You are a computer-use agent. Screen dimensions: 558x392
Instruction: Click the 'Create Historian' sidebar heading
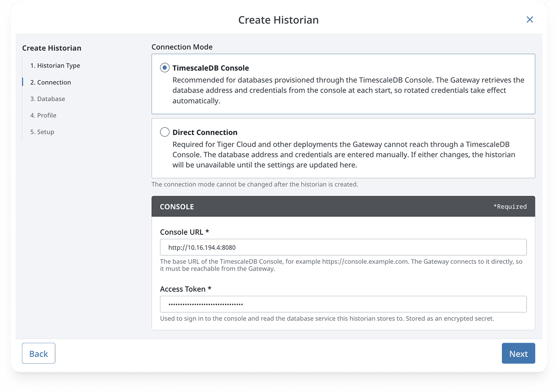(x=52, y=48)
